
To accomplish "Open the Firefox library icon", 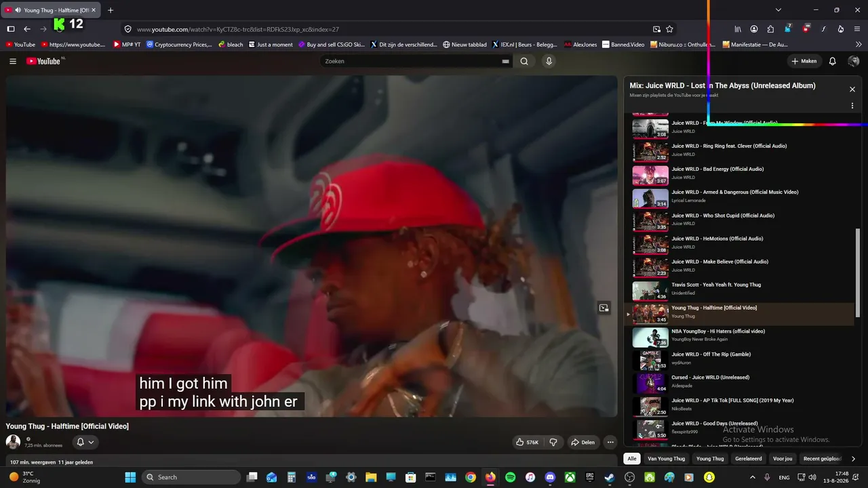I will (738, 29).
